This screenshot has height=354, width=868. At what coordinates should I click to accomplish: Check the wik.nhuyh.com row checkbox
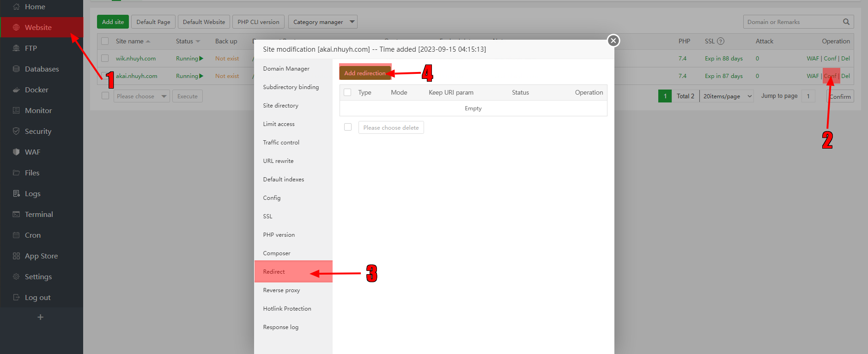[105, 58]
